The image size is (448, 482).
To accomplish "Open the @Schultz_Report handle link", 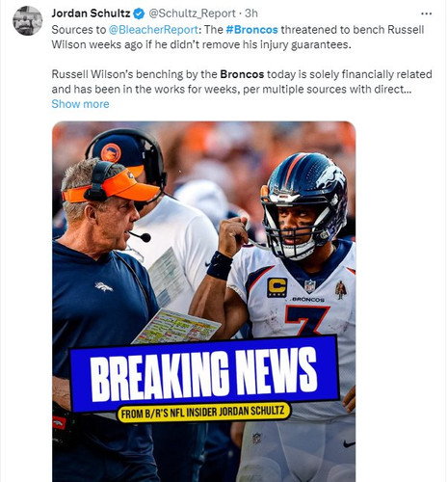I will (192, 13).
